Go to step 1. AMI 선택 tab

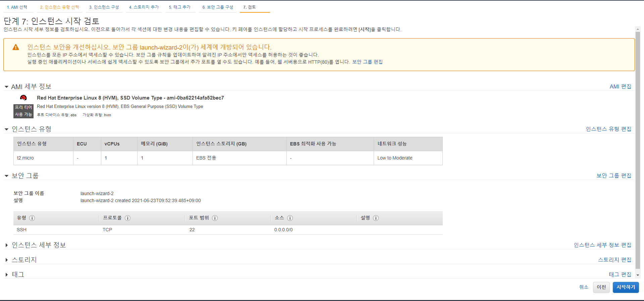pyautogui.click(x=17, y=7)
